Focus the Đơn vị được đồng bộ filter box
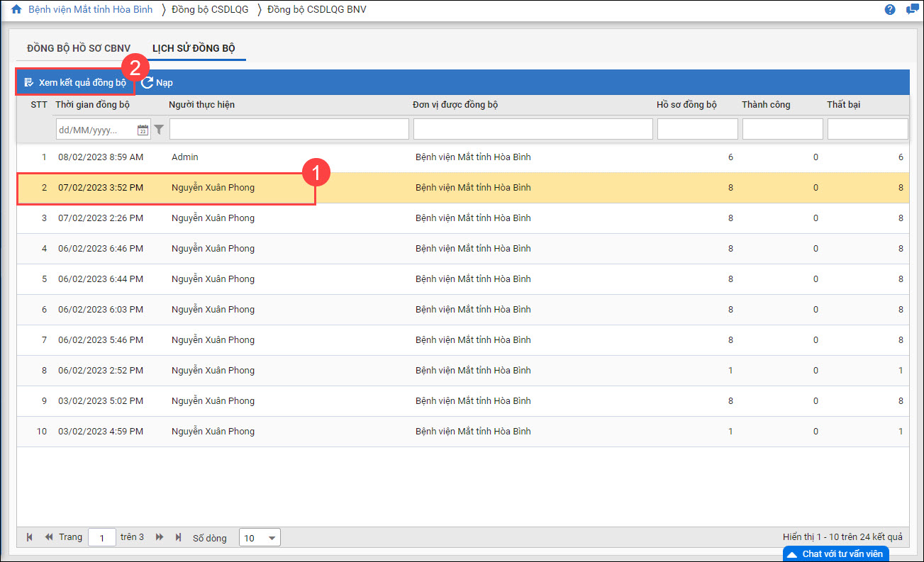This screenshot has height=562, width=924. (x=533, y=129)
